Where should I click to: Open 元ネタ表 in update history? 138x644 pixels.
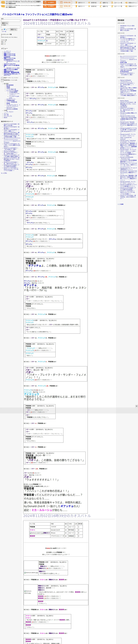(x=123, y=112)
